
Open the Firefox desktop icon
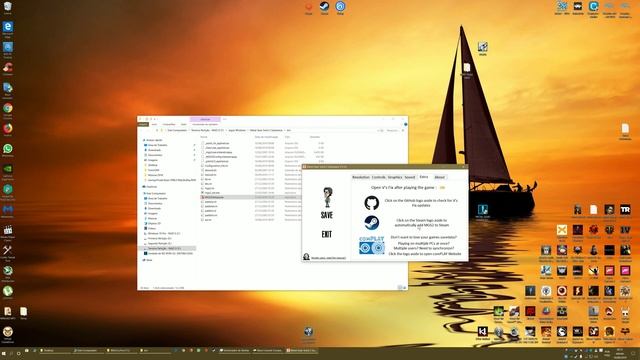(8, 130)
